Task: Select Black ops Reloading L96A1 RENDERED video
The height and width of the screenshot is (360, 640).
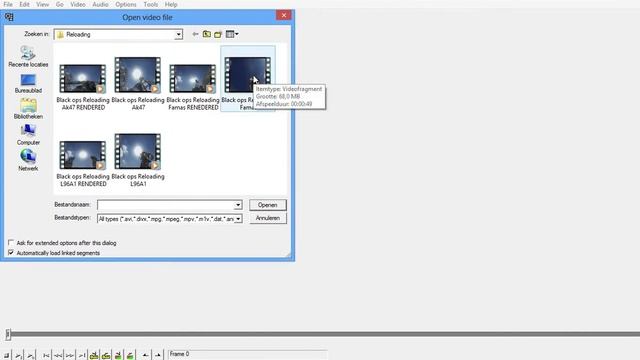Action: pyautogui.click(x=83, y=163)
